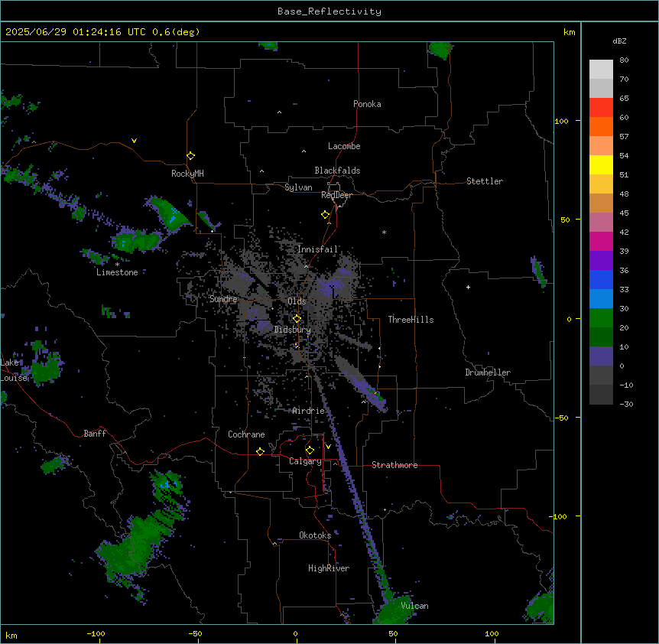Click the Banff label

[95, 434]
